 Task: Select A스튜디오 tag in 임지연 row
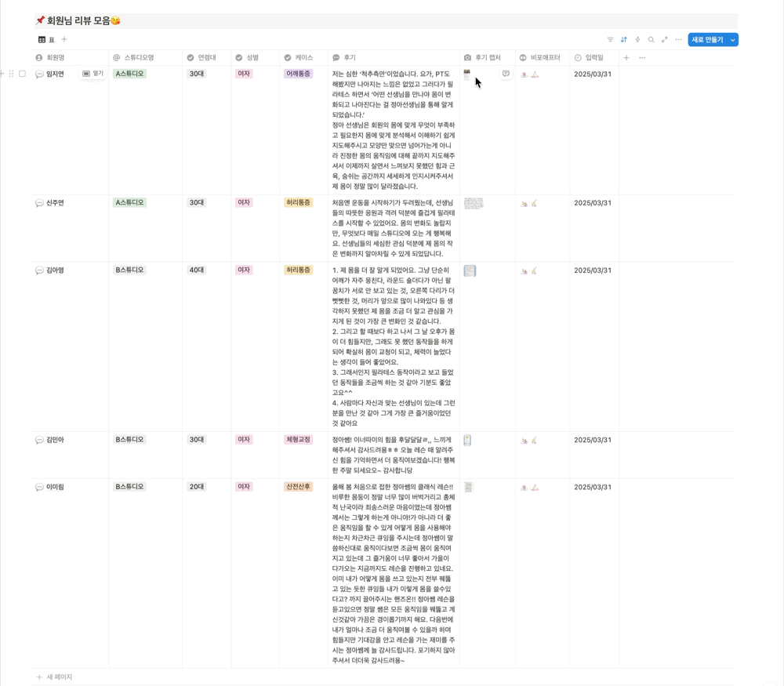(129, 74)
